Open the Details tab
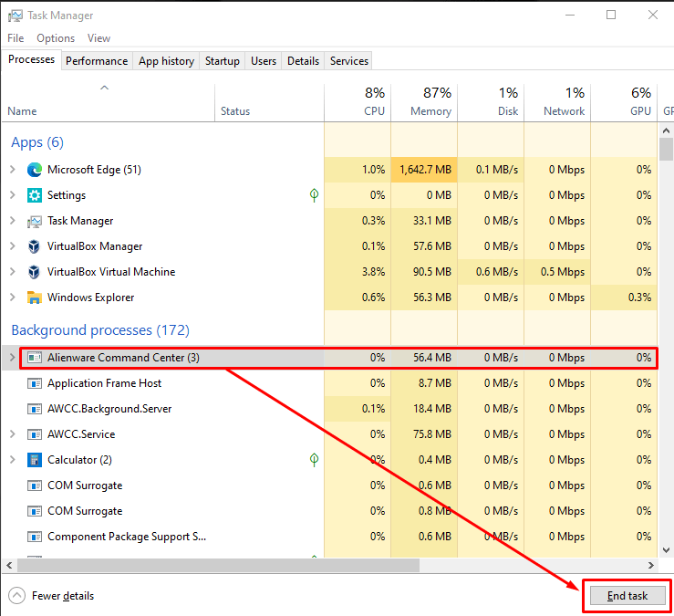The image size is (674, 616). tap(303, 61)
